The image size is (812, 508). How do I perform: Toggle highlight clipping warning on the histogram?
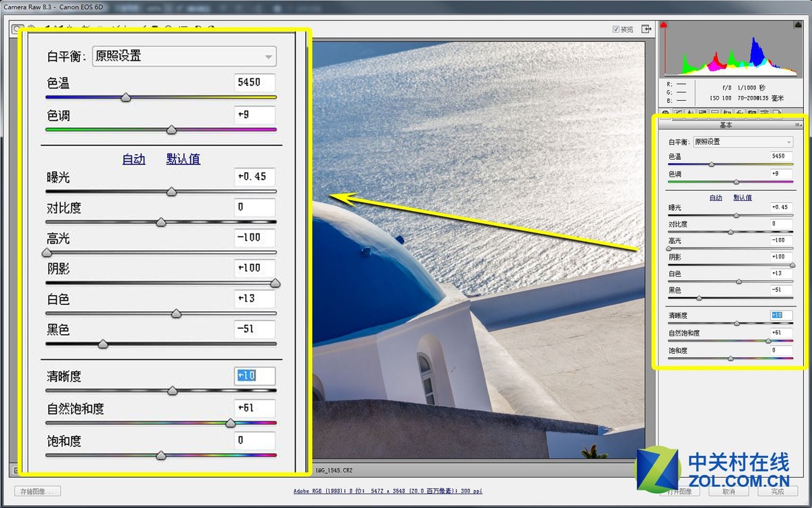click(x=797, y=25)
